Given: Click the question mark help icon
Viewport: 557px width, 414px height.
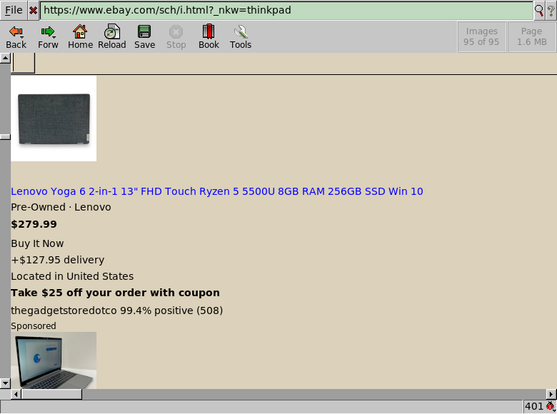Looking at the screenshot, I should tap(551, 11).
